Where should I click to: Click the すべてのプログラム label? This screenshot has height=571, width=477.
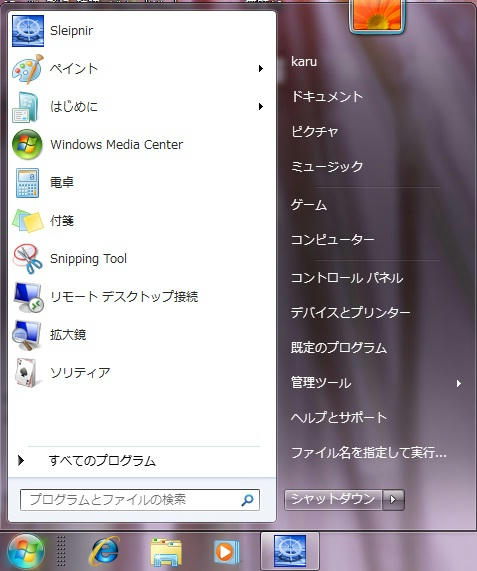pyautogui.click(x=102, y=461)
